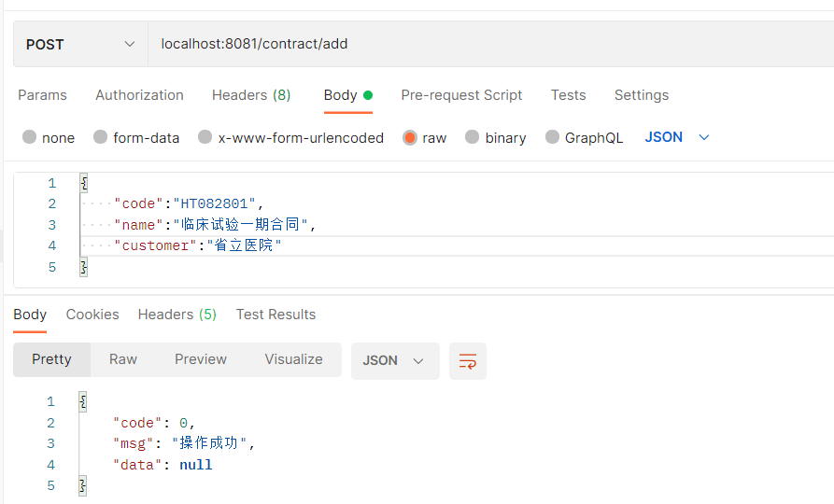
Task: Open the response format JSON dropdown
Action: coord(394,360)
